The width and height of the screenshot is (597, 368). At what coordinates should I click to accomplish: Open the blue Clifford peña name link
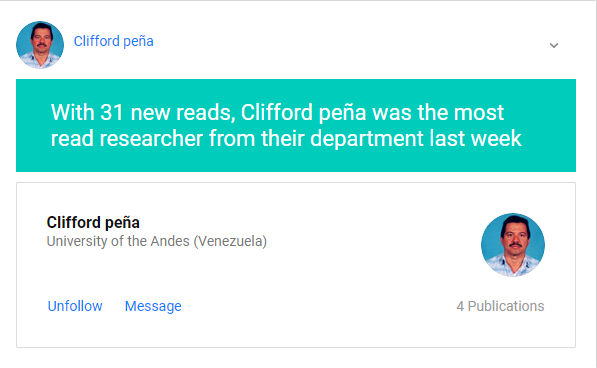coord(113,41)
